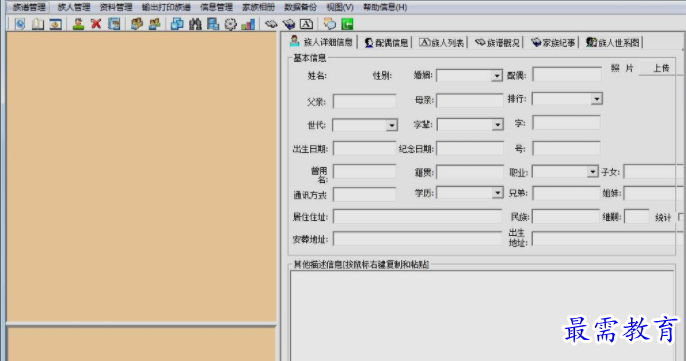The width and height of the screenshot is (686, 361).
Task: Open the 族谱管理 menu
Action: pos(29,7)
